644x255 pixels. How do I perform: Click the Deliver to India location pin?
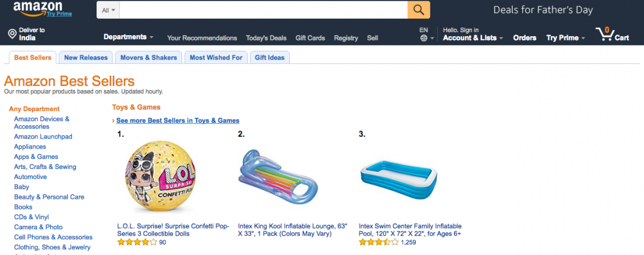pyautogui.click(x=12, y=34)
